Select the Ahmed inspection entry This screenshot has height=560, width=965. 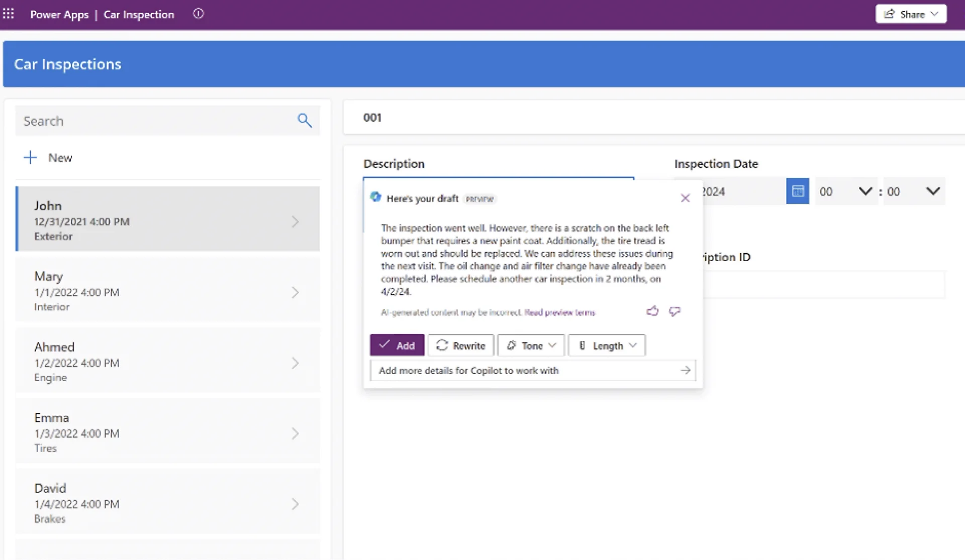168,361
